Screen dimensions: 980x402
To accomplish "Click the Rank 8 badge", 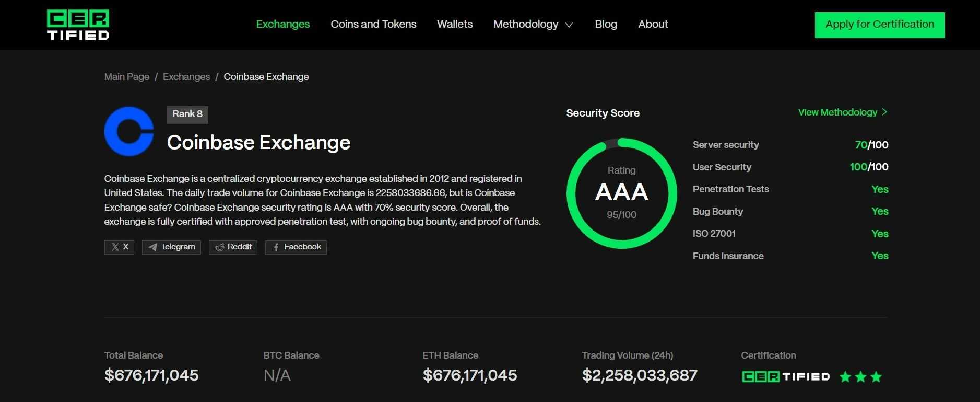I will 187,114.
